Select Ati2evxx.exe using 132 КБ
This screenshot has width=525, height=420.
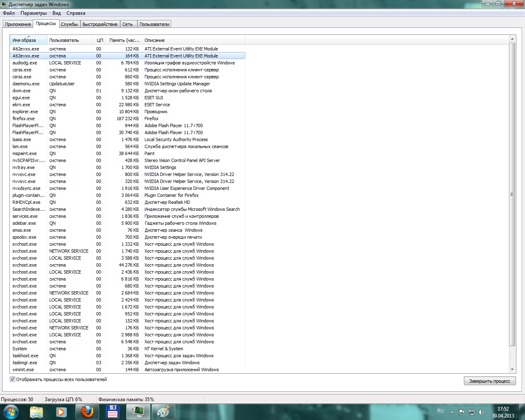coord(128,49)
